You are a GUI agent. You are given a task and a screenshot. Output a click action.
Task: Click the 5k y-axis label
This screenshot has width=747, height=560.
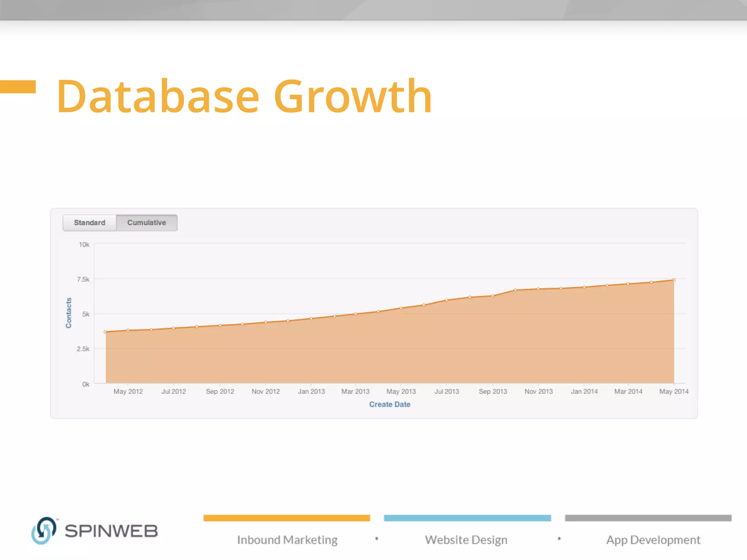point(86,314)
